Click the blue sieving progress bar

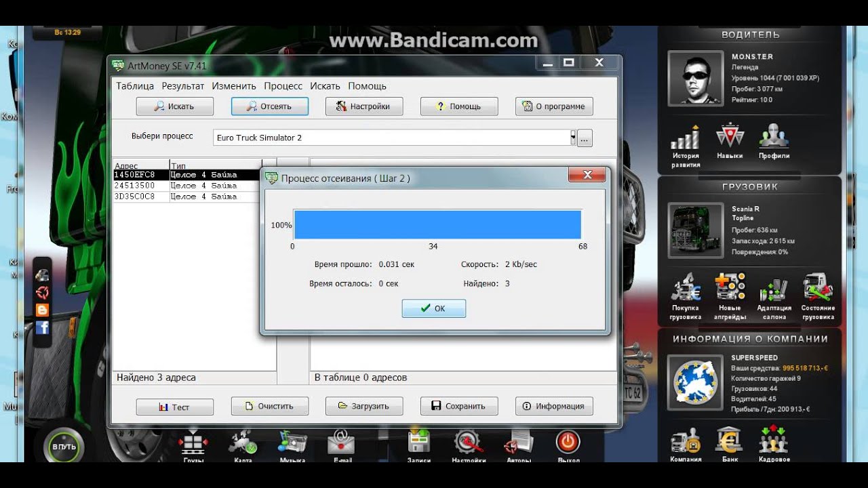(437, 225)
